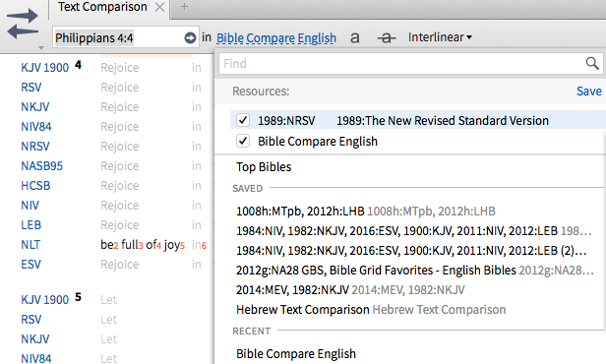Toggle the strikethrough 'a' differences icon

point(387,37)
